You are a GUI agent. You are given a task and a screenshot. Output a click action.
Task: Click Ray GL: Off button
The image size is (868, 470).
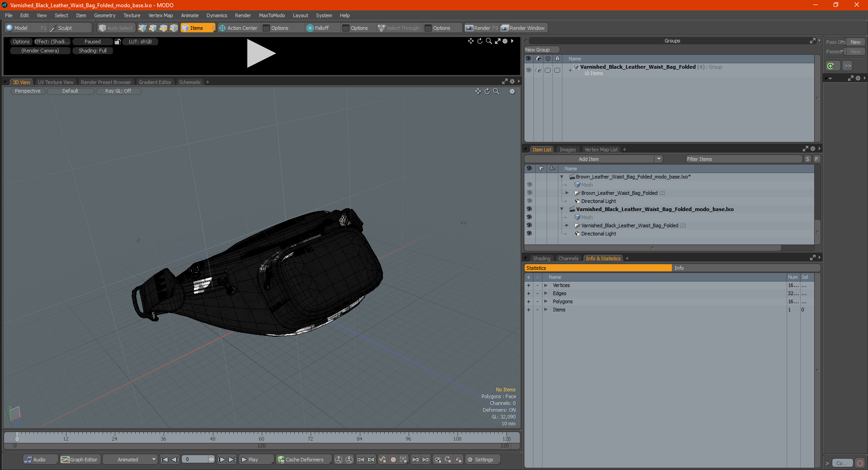pos(118,91)
